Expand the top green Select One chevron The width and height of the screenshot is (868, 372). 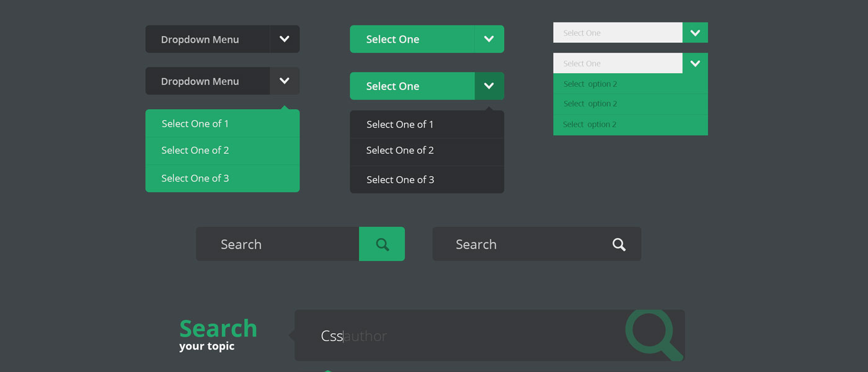(489, 39)
